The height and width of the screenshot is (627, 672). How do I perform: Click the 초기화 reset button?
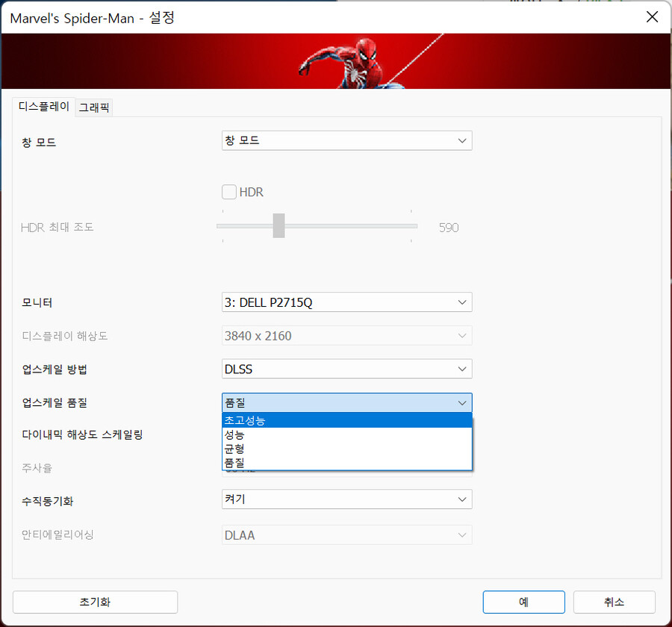(x=95, y=602)
